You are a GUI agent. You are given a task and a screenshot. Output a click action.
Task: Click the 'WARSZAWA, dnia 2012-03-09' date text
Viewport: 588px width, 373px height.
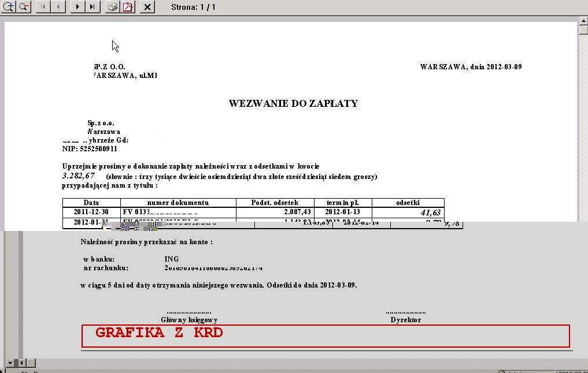pyautogui.click(x=471, y=66)
